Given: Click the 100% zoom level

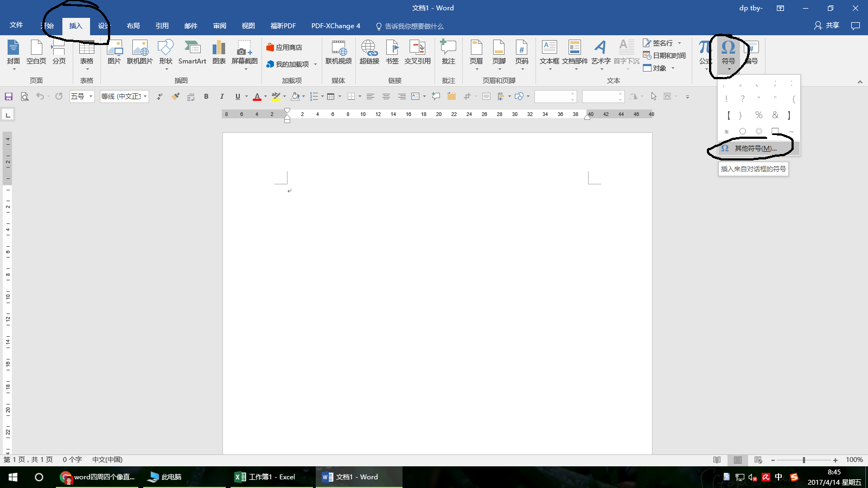Looking at the screenshot, I should pyautogui.click(x=854, y=460).
